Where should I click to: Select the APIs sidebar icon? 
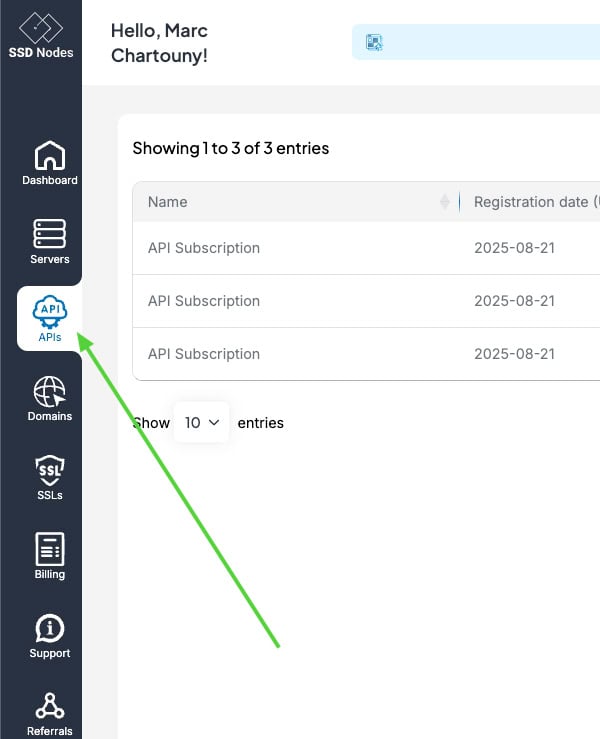(x=49, y=319)
